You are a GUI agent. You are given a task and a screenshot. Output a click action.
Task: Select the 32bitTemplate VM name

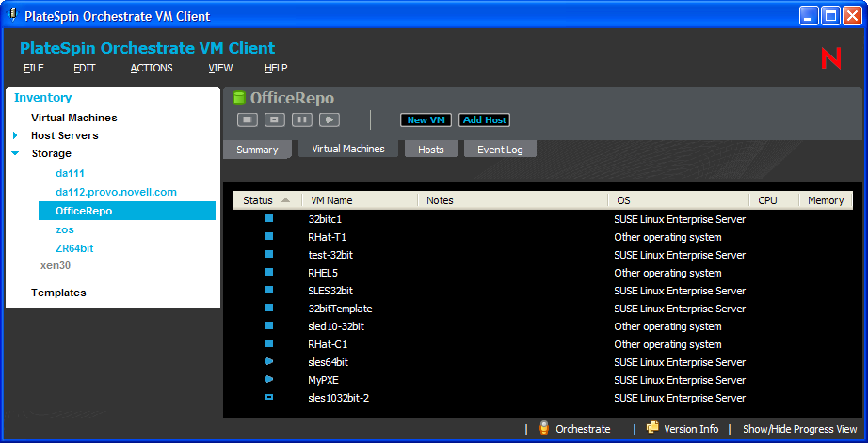click(x=340, y=309)
